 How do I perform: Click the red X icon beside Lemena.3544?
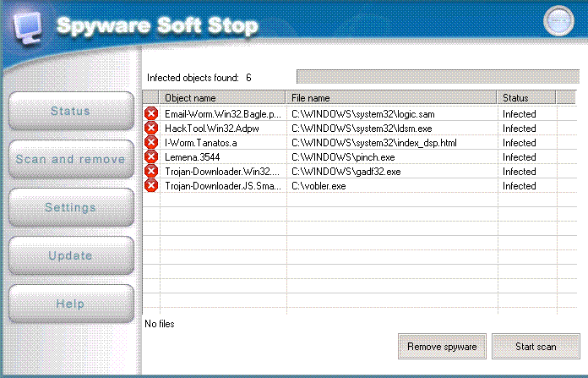[151, 156]
